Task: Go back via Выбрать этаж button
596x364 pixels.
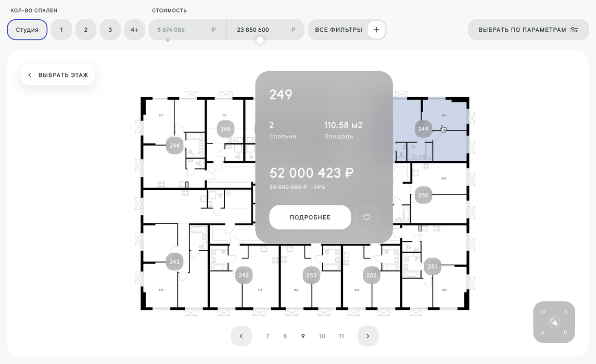Action: pyautogui.click(x=58, y=75)
